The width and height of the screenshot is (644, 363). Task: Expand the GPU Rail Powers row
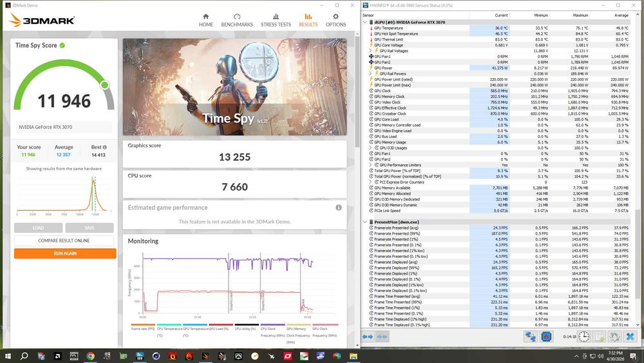coord(371,74)
